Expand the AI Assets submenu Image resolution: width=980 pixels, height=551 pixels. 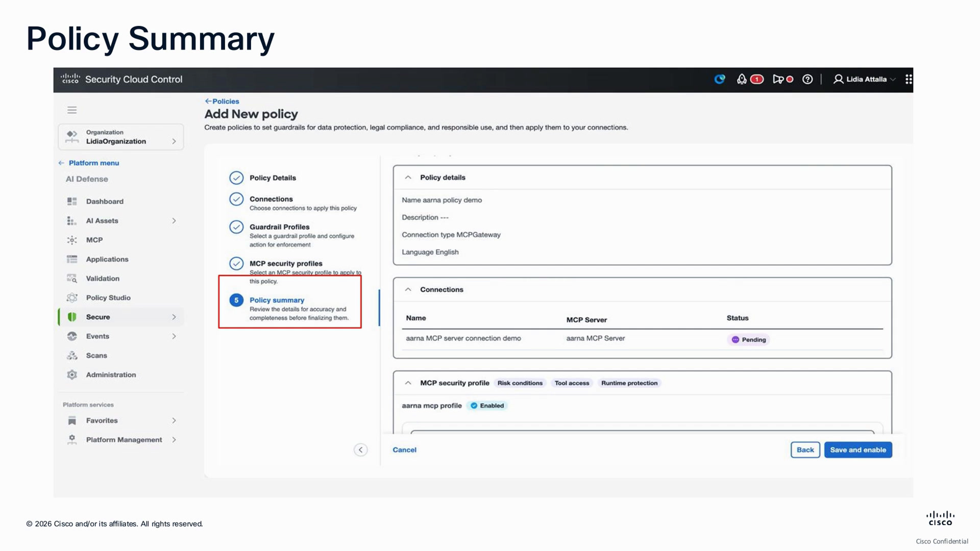pos(174,221)
